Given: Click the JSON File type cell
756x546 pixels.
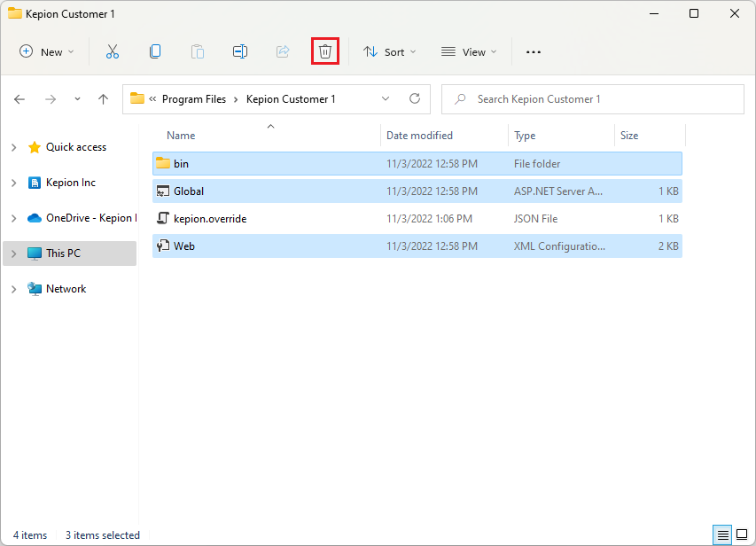Looking at the screenshot, I should pos(535,219).
